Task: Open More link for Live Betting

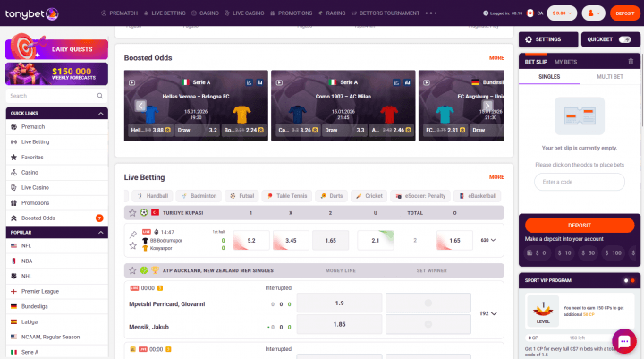Action: (x=496, y=177)
